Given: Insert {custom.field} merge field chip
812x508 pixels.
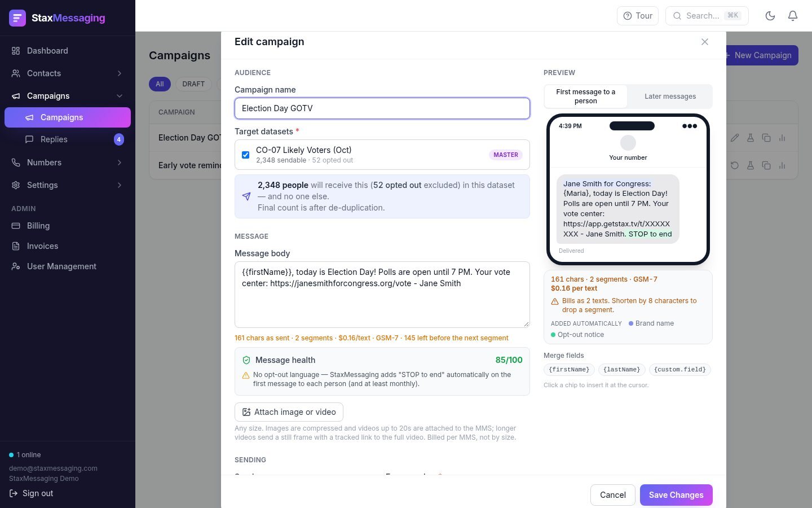Looking at the screenshot, I should tap(679, 370).
